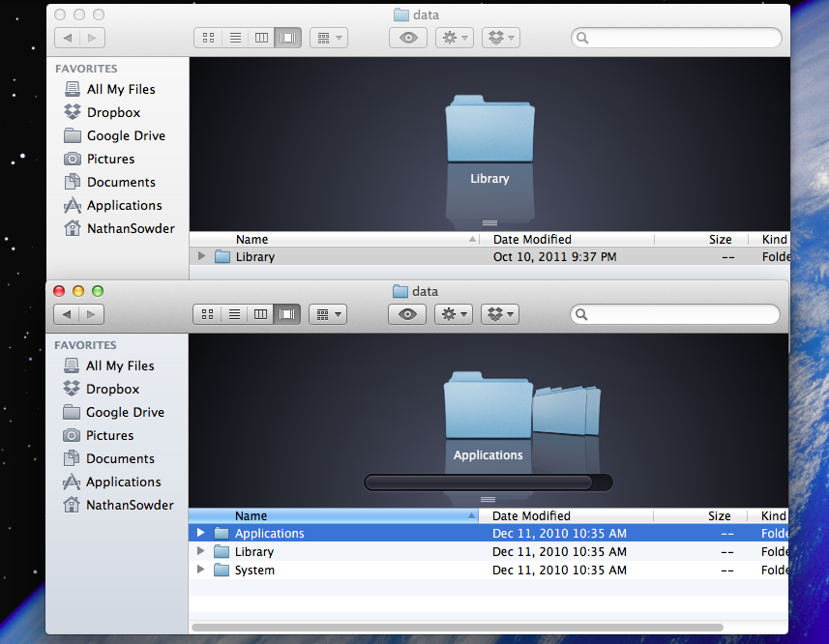Screen dimensions: 829x644
Task: Expand the Library folder in back window
Action: click(201, 256)
